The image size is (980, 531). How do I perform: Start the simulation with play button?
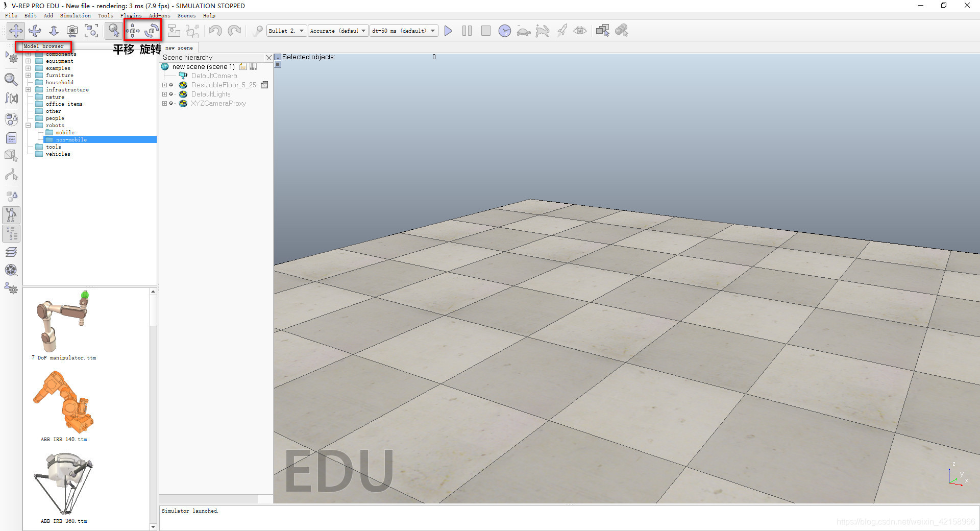click(x=448, y=31)
